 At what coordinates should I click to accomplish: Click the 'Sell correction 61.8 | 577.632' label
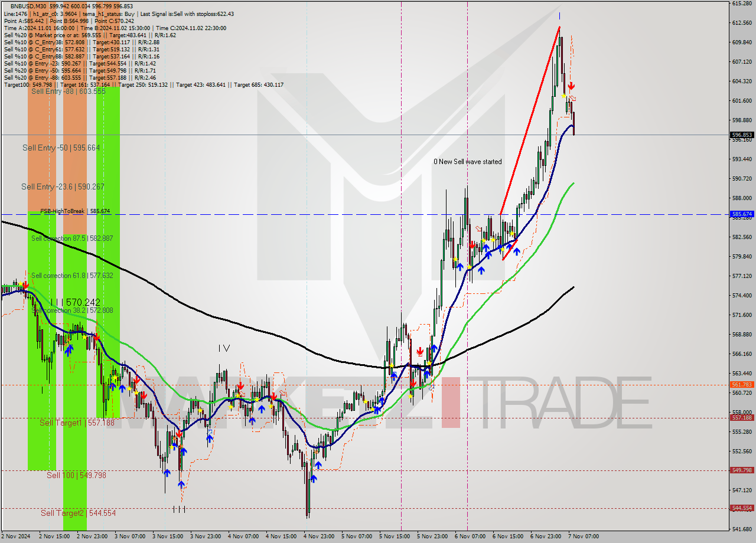[72, 275]
